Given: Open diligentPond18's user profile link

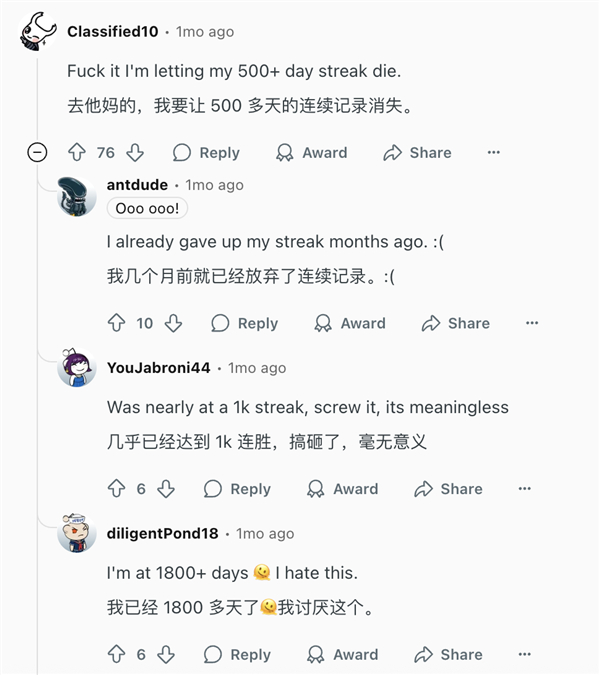Looking at the screenshot, I should click(162, 534).
